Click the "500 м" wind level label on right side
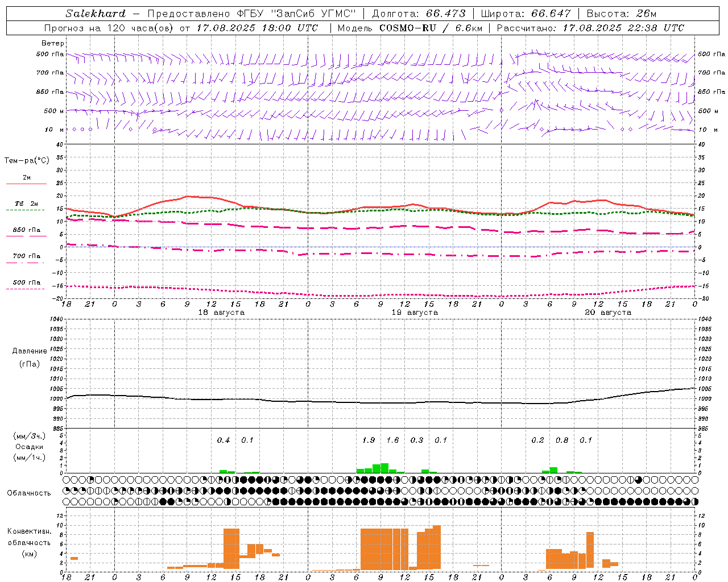Image resolution: width=728 pixels, height=582 pixels. tap(708, 111)
